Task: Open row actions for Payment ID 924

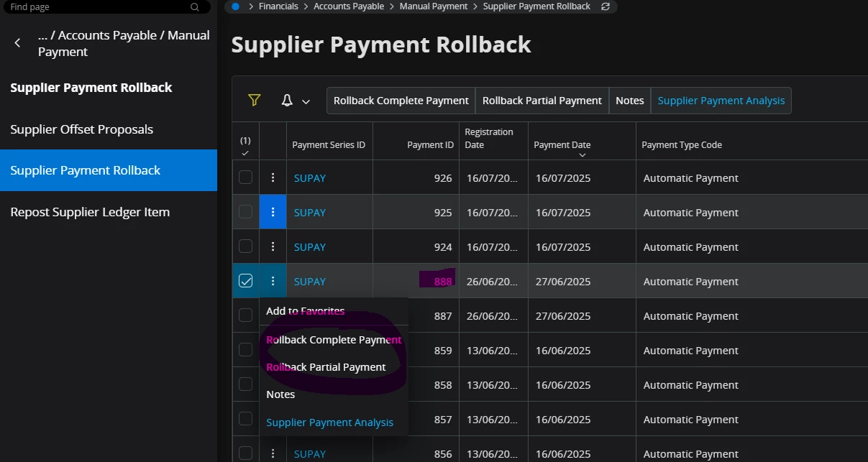Action: 273,246
